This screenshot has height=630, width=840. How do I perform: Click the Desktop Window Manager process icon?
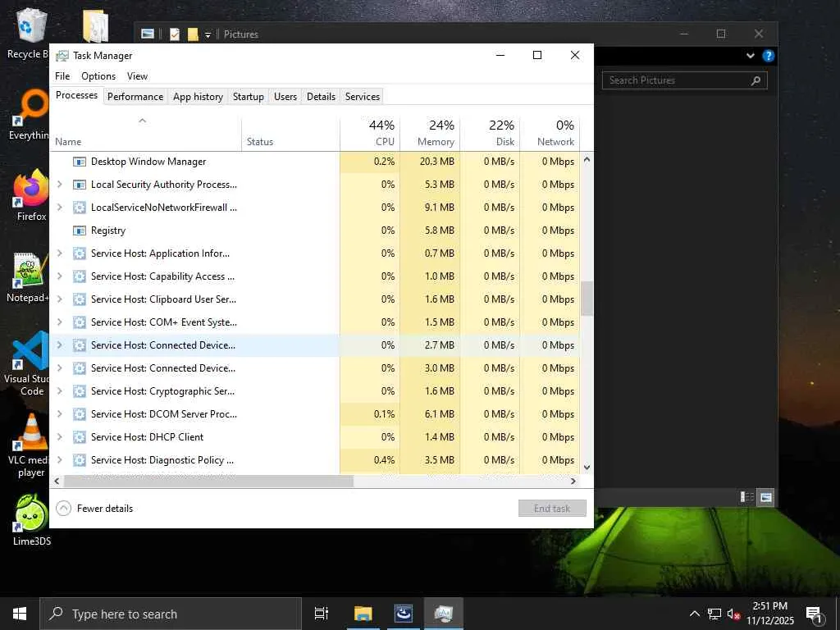tap(80, 162)
